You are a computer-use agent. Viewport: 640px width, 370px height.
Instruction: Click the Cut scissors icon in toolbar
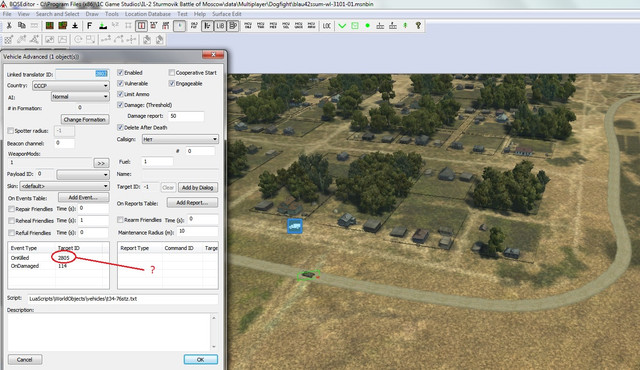coord(9,26)
